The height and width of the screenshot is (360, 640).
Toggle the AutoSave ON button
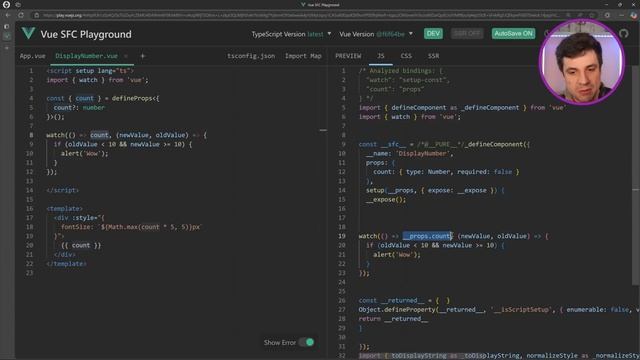click(x=513, y=33)
